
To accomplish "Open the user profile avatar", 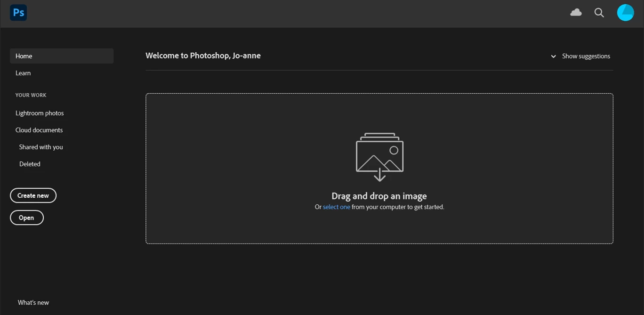I will [625, 13].
